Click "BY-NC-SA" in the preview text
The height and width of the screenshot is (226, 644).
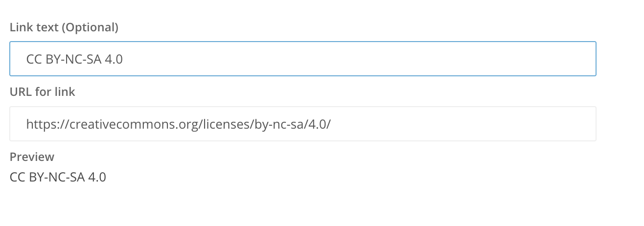pos(56,177)
